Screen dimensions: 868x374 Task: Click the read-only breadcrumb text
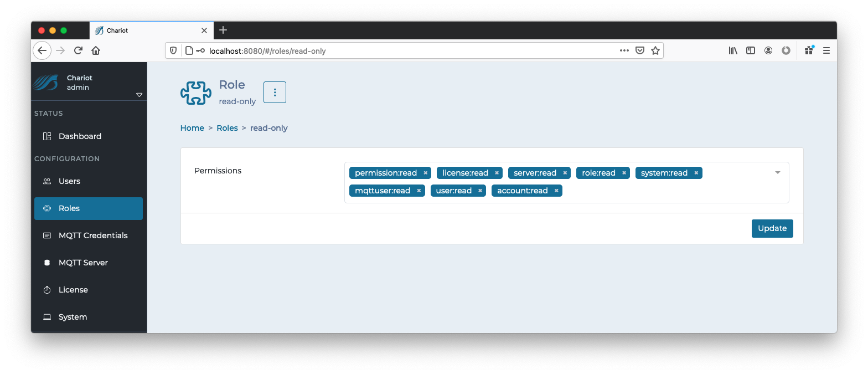pyautogui.click(x=269, y=128)
